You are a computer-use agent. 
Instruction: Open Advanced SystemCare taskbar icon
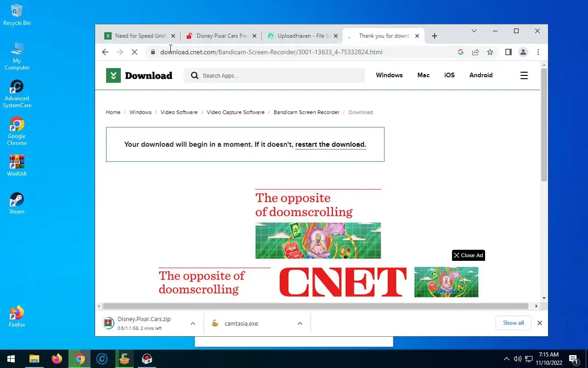point(102,359)
